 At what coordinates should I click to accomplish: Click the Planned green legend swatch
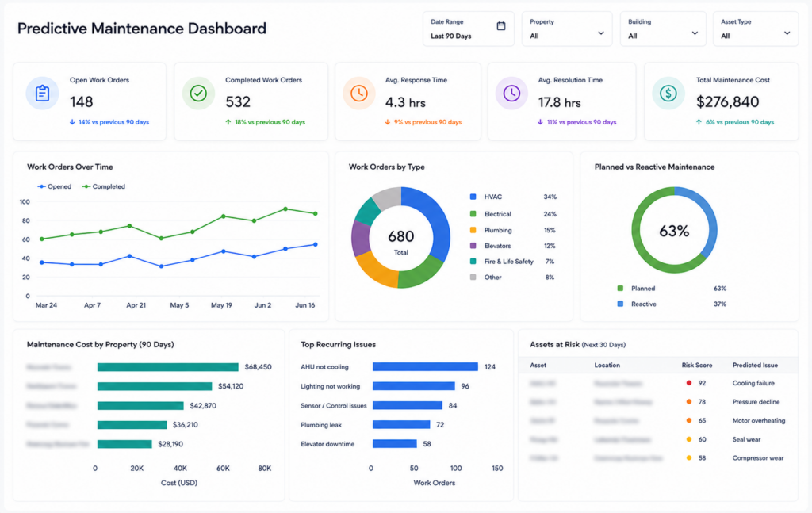tap(620, 289)
